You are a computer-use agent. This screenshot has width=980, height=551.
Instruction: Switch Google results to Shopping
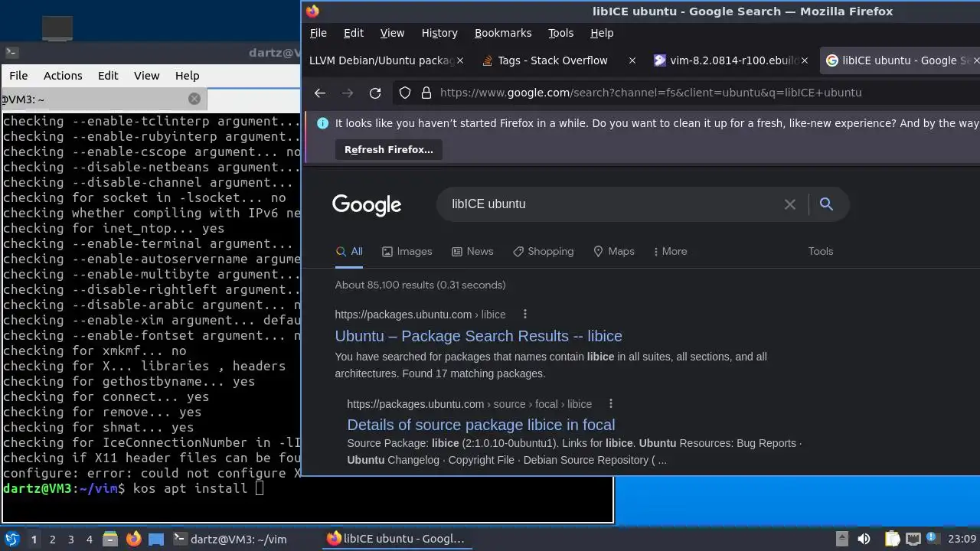(543, 251)
